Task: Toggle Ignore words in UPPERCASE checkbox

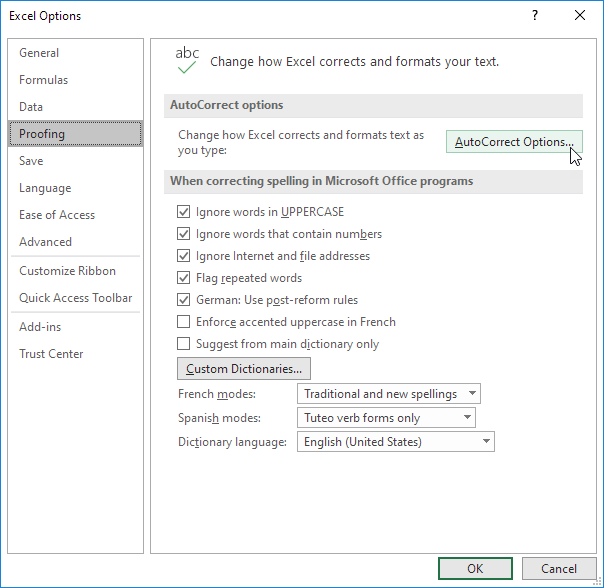Action: coord(183,212)
